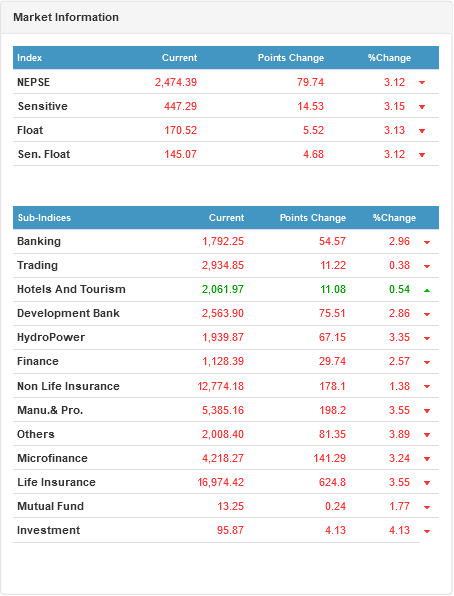454x596 pixels.
Task: Click the down arrow icon beside Sensitive index
Action: [x=422, y=107]
